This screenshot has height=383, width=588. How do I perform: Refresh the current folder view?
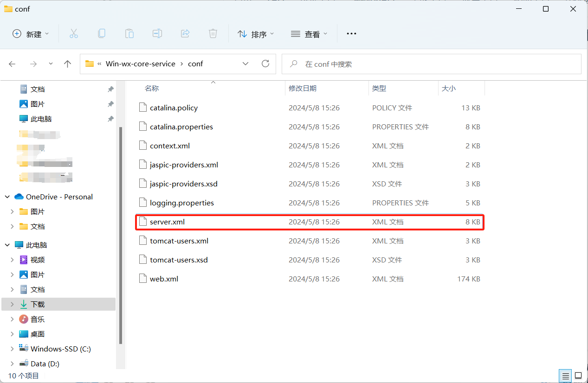tap(265, 64)
